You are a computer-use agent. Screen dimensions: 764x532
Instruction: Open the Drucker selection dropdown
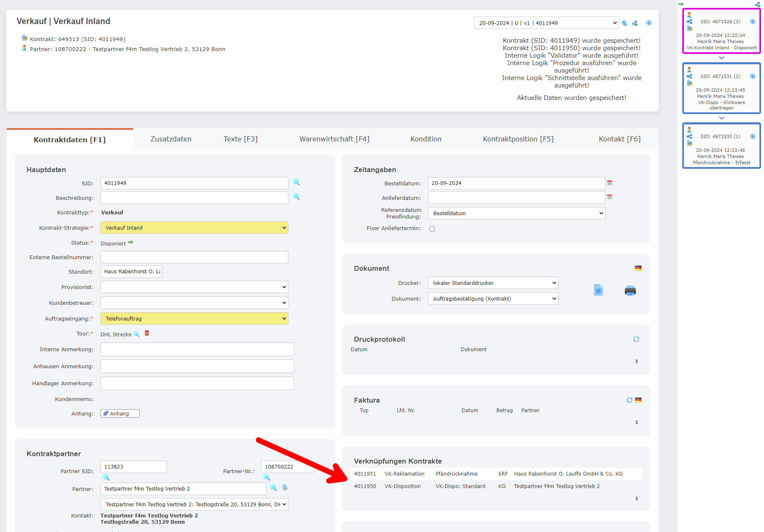(493, 283)
